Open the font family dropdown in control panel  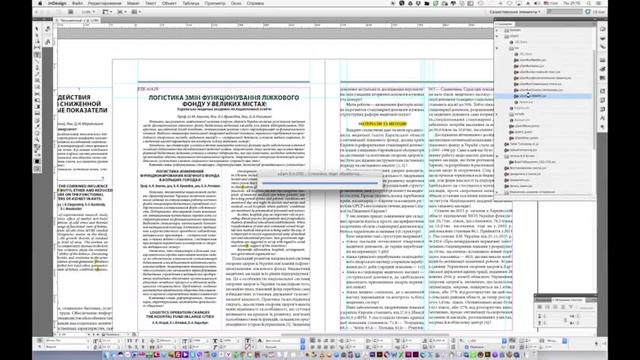click(x=68, y=340)
